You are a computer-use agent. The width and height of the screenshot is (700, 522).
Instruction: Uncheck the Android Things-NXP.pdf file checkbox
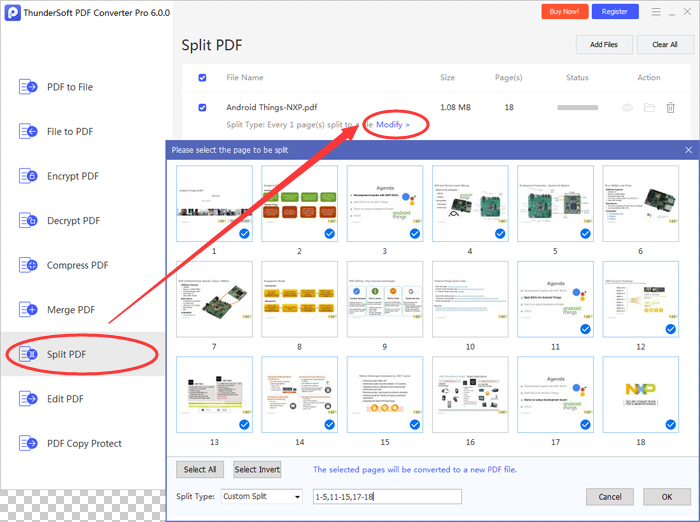click(203, 107)
